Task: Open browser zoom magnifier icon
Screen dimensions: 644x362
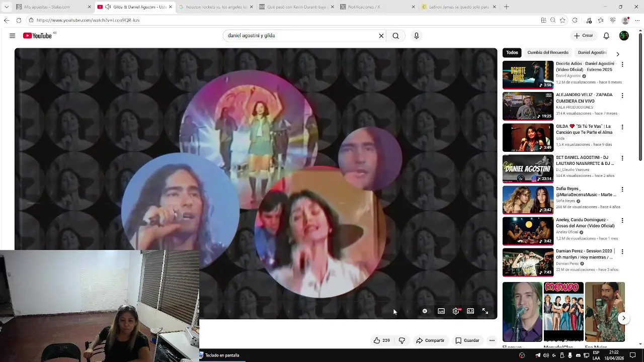Action: pyautogui.click(x=553, y=20)
